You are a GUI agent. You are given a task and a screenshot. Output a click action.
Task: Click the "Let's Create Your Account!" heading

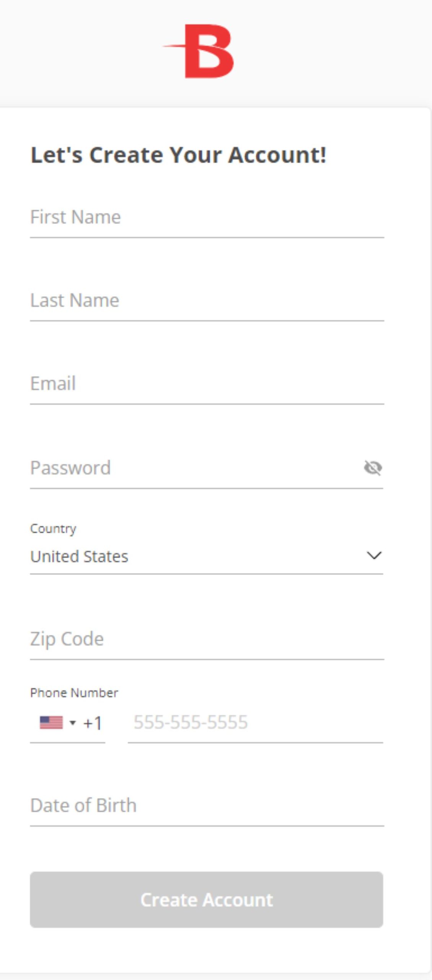tap(178, 155)
